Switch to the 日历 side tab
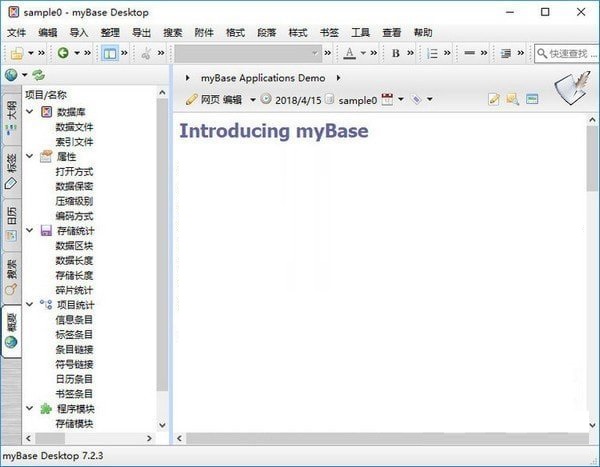The width and height of the screenshot is (600, 467). coord(11,224)
